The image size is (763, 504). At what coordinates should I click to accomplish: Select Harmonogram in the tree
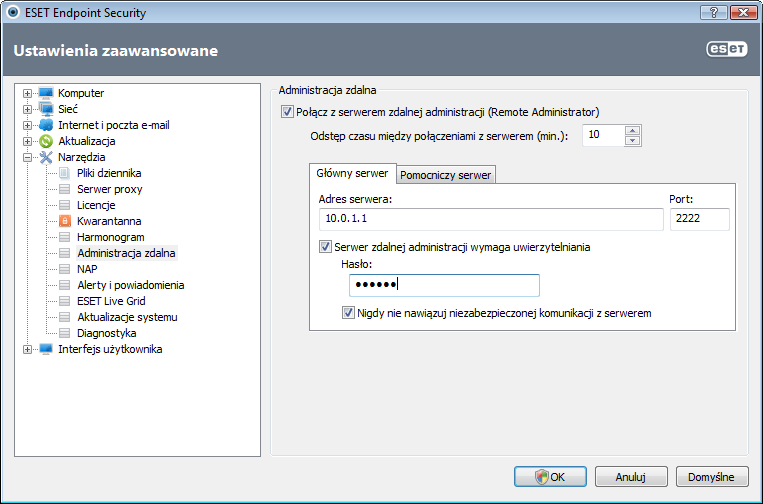point(110,237)
